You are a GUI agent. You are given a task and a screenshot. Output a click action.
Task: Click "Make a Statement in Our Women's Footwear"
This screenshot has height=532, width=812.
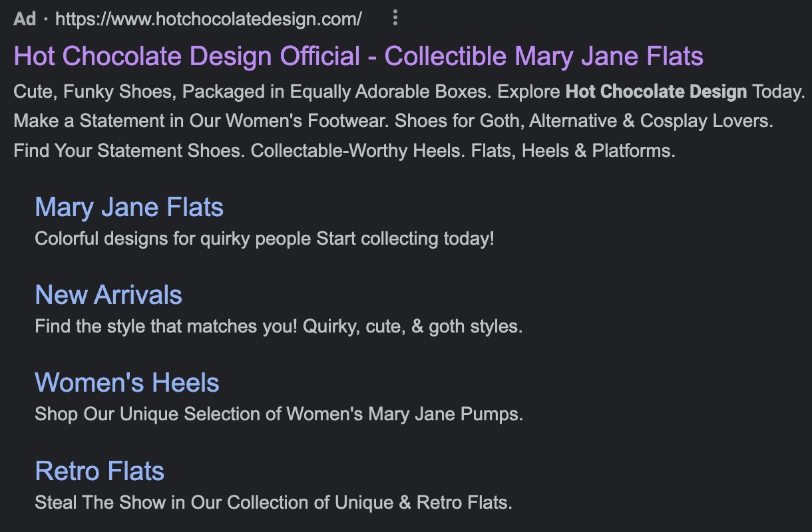click(202, 121)
